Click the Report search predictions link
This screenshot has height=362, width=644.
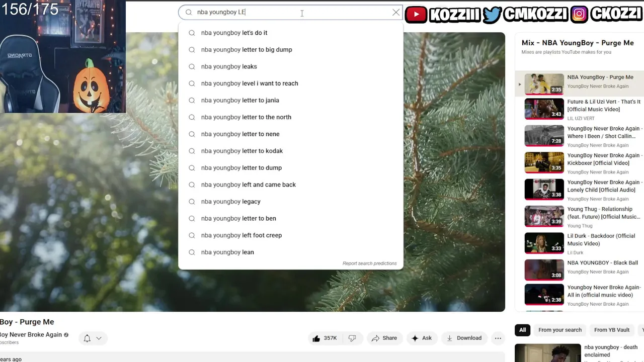(369, 263)
